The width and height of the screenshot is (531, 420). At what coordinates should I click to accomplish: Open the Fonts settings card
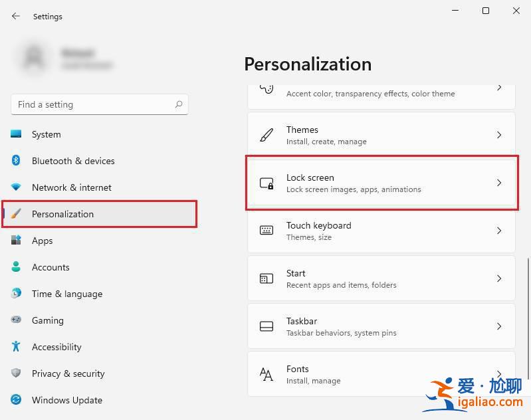tap(372, 374)
